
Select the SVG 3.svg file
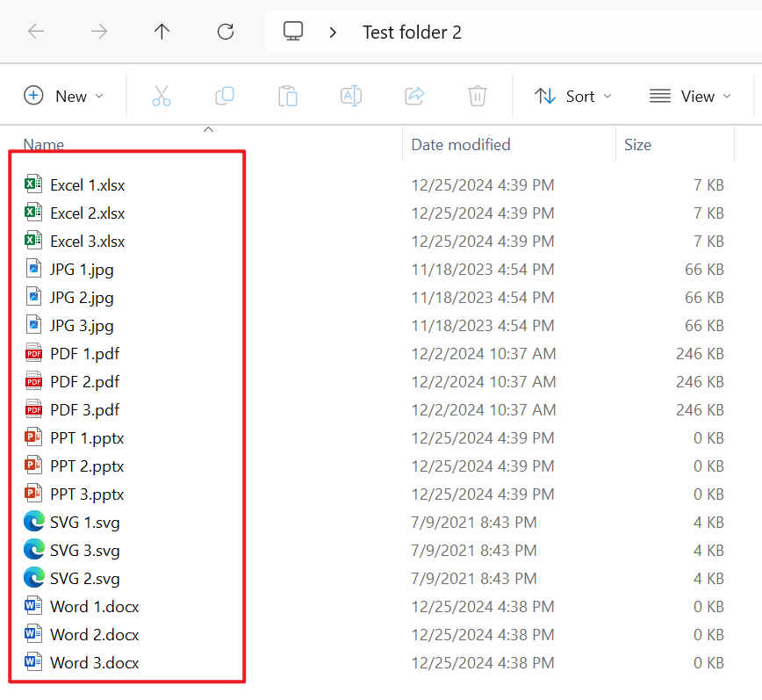(x=84, y=551)
